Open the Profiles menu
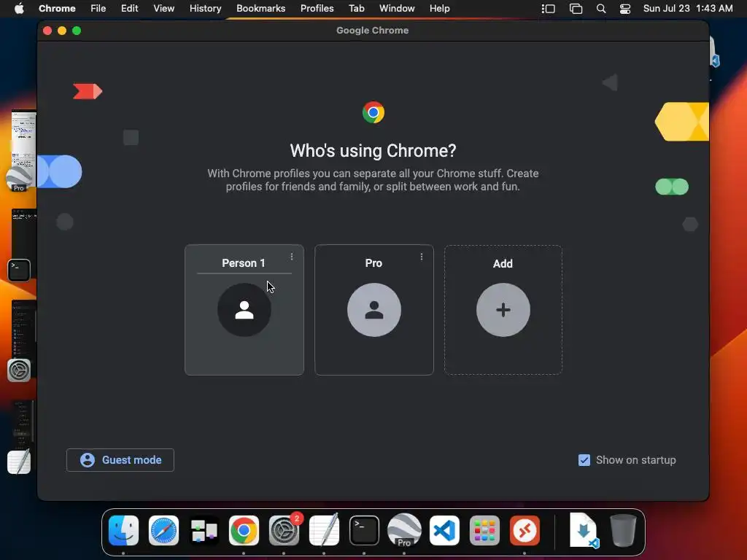This screenshot has height=560, width=747. click(x=317, y=9)
